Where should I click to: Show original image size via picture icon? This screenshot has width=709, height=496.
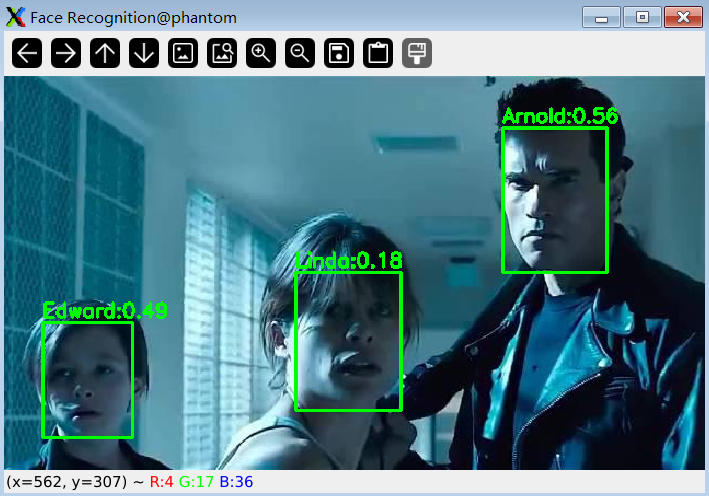point(183,53)
